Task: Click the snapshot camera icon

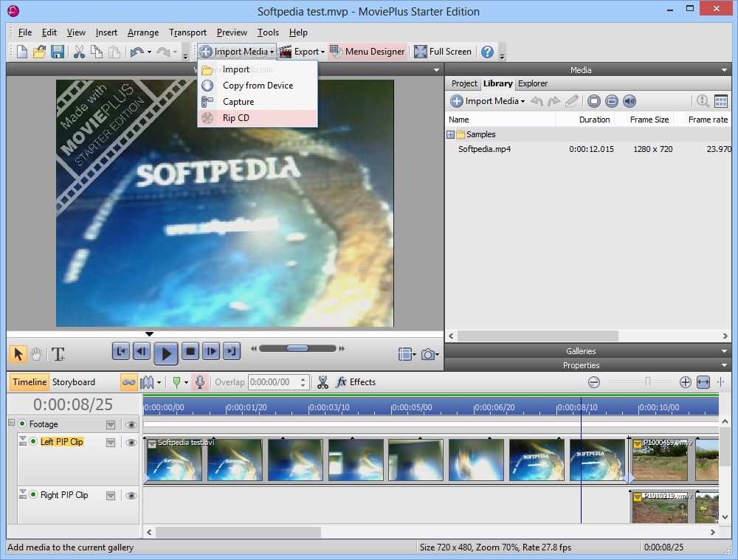Action: tap(427, 354)
